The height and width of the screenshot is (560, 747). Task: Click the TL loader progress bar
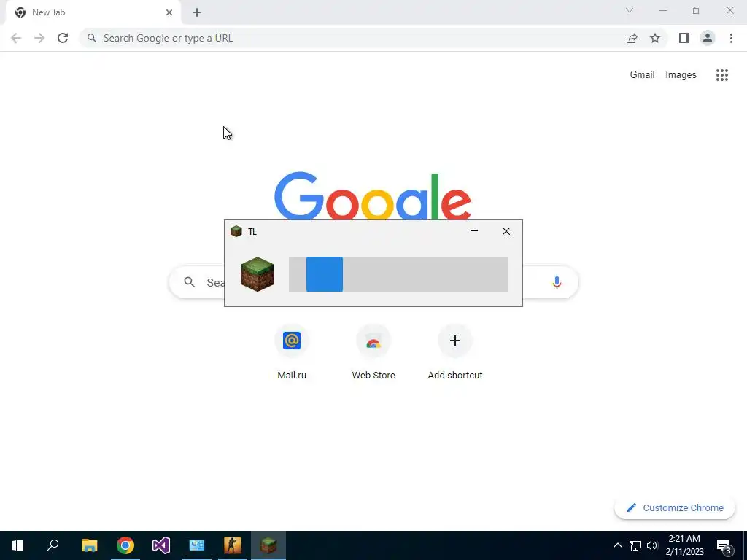[x=398, y=274]
